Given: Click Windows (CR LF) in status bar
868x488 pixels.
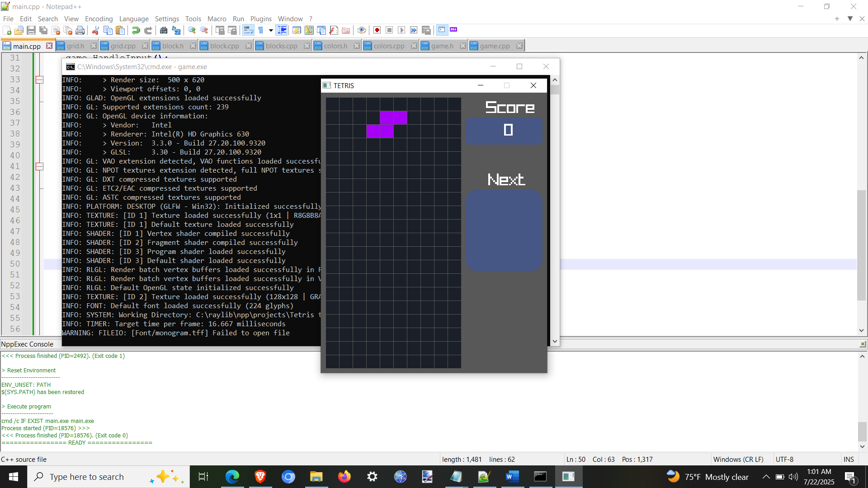Looking at the screenshot, I should click(738, 459).
